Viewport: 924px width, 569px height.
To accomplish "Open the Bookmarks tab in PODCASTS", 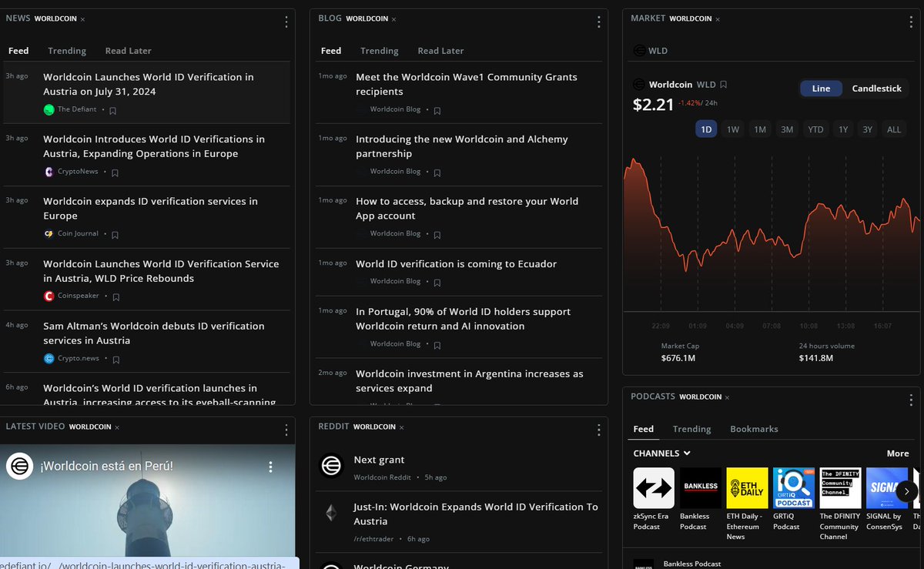I will 754,429.
